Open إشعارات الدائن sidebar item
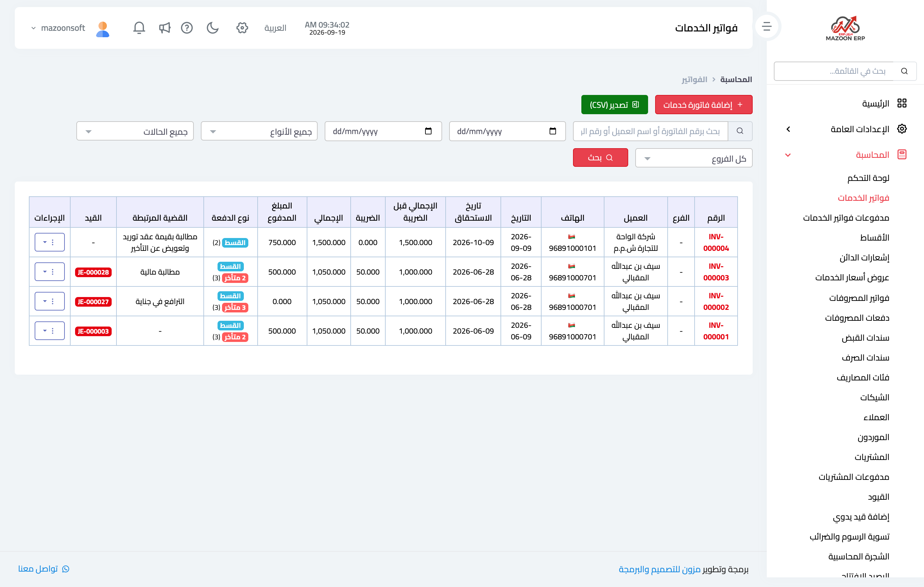Screen dimensions: 924x587 click(x=864, y=258)
